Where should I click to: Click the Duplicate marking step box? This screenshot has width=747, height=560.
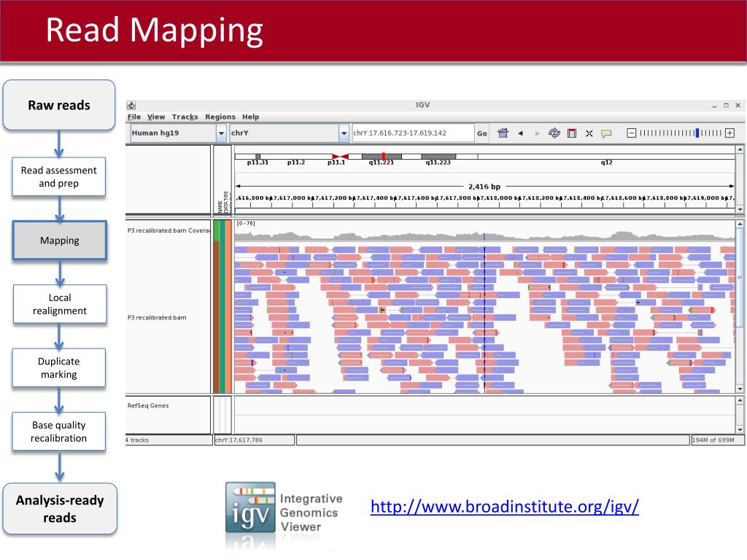[58, 367]
